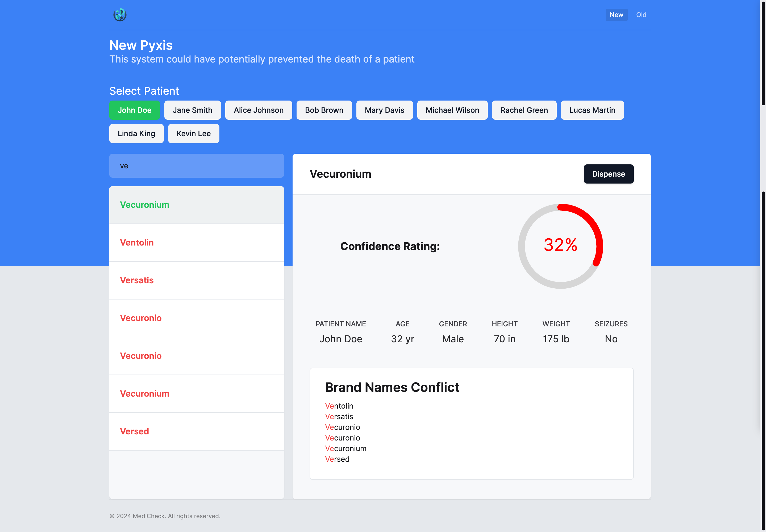Click the MediCheck globe logo icon
766x532 pixels.
coord(120,15)
